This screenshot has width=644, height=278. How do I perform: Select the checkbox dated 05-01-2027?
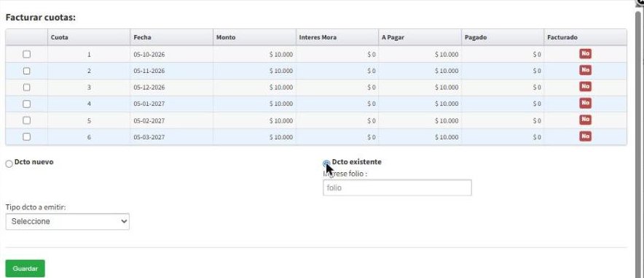point(27,104)
